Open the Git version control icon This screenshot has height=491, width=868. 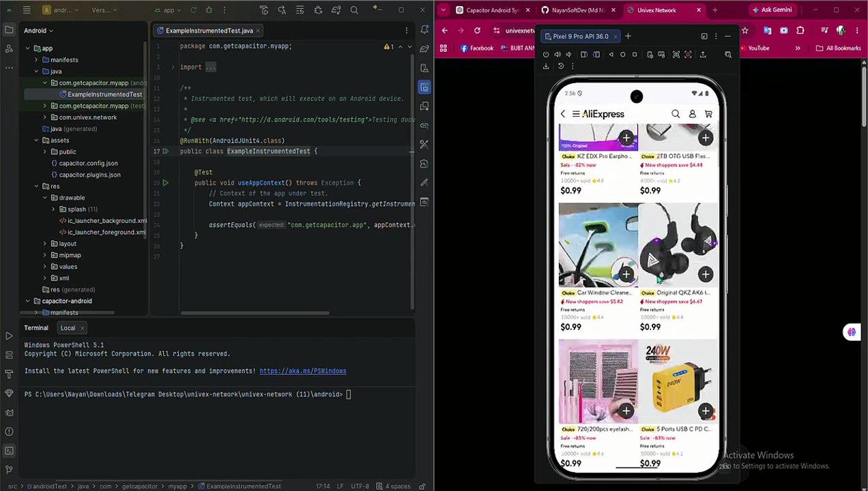[x=9, y=469]
